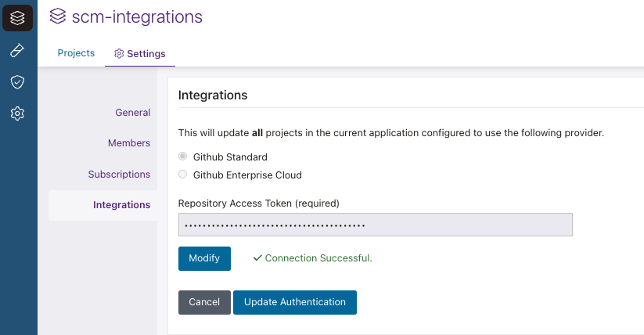
Task: Go to General settings section
Action: (132, 113)
